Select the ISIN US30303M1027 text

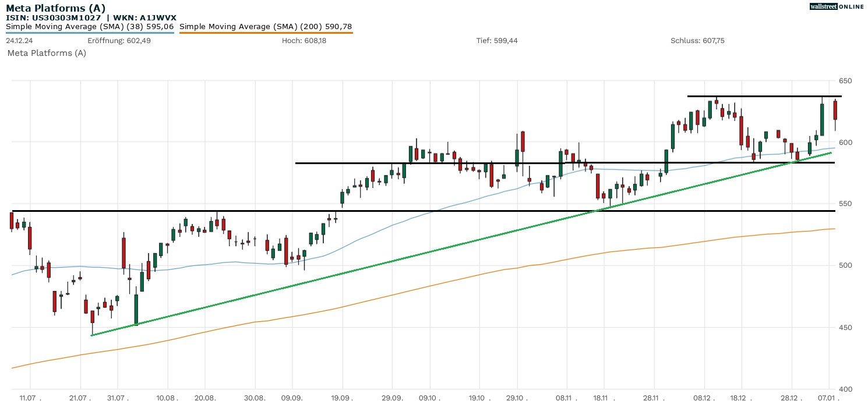pyautogui.click(x=54, y=18)
